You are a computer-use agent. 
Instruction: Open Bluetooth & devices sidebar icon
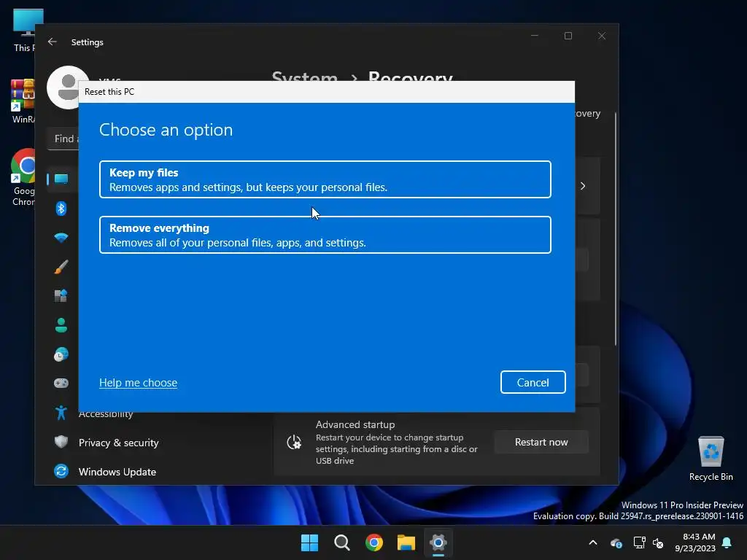coord(61,208)
